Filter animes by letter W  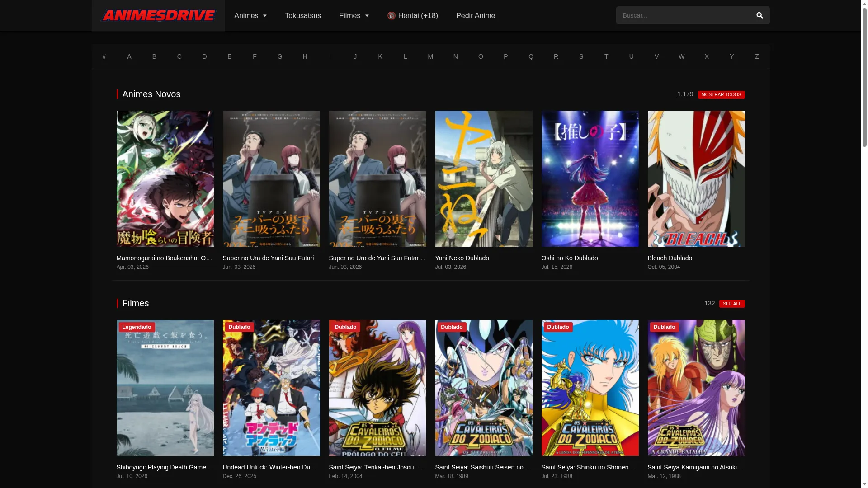[x=682, y=56]
